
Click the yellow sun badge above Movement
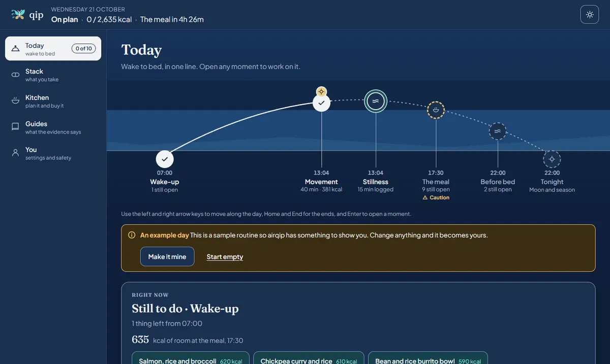[x=321, y=92]
